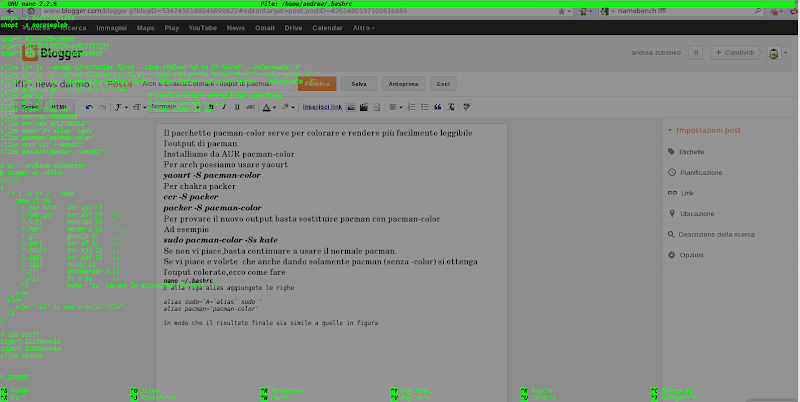The width and height of the screenshot is (800, 402).
Task: Open the Normale paragraph style dropdown
Action: [176, 107]
